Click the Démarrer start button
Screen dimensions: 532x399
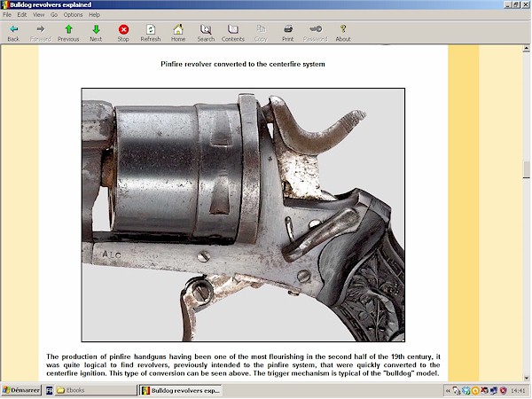21,390
